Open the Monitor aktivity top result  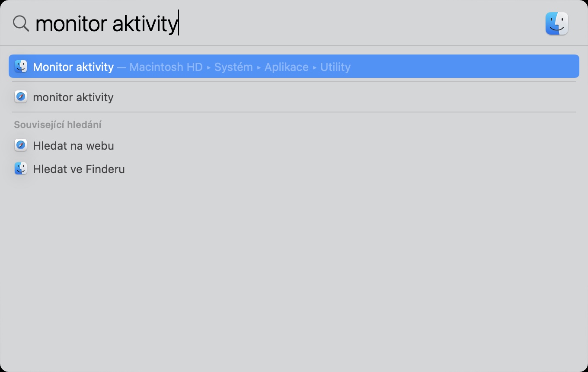(x=73, y=67)
